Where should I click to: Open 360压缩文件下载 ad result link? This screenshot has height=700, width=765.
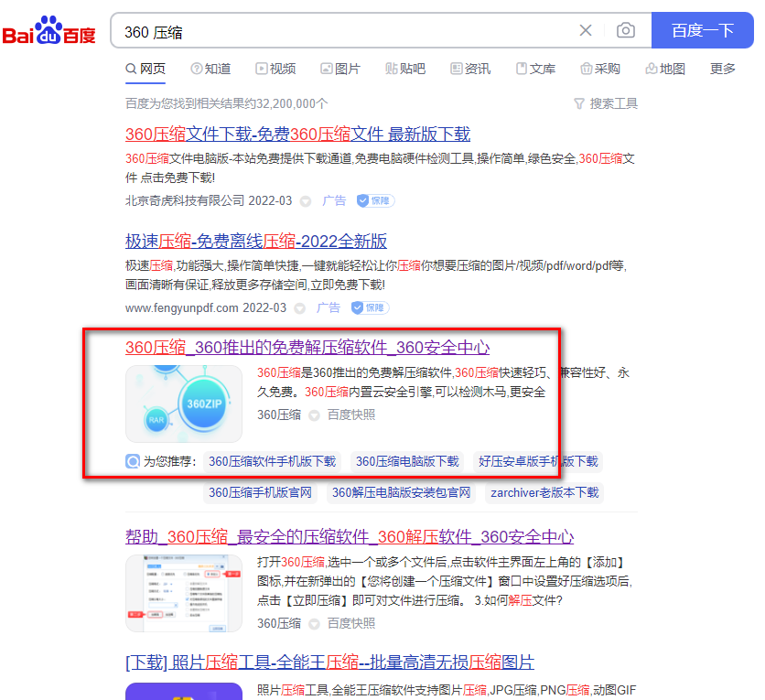[297, 134]
